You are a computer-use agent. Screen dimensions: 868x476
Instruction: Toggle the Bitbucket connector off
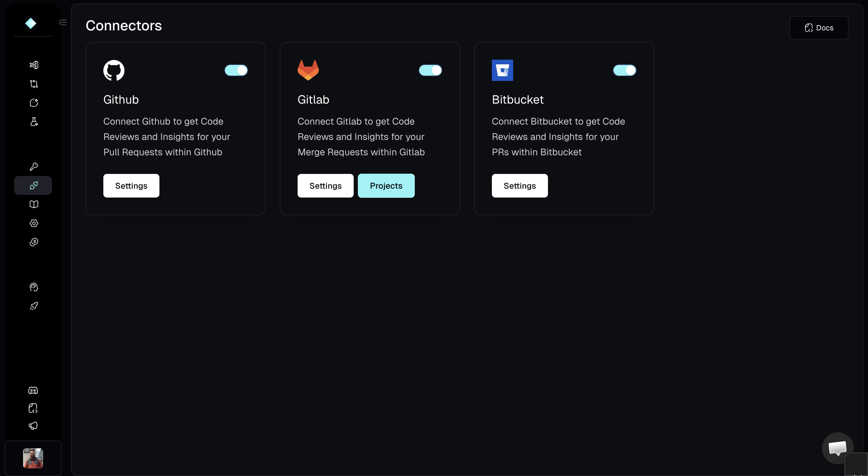(x=624, y=70)
